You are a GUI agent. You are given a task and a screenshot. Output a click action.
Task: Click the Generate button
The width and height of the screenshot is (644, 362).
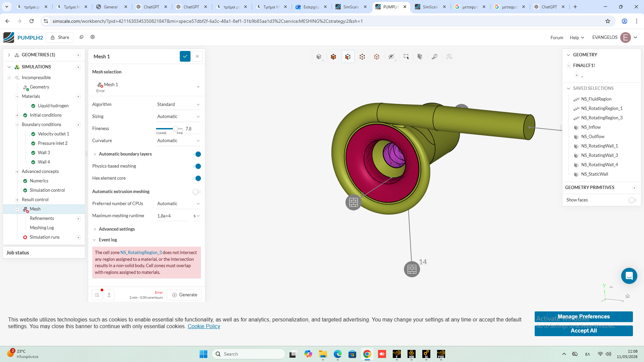pyautogui.click(x=184, y=295)
